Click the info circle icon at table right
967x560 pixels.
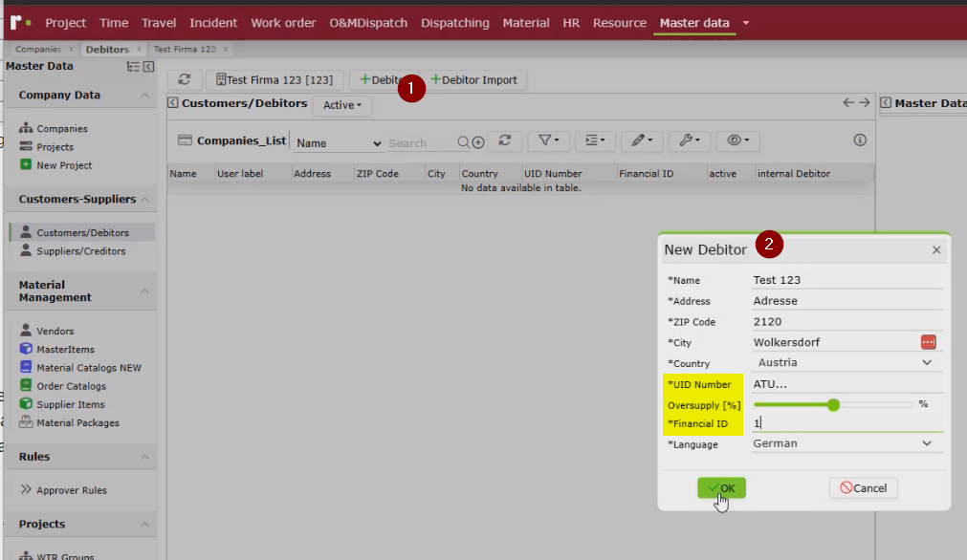[x=860, y=140]
